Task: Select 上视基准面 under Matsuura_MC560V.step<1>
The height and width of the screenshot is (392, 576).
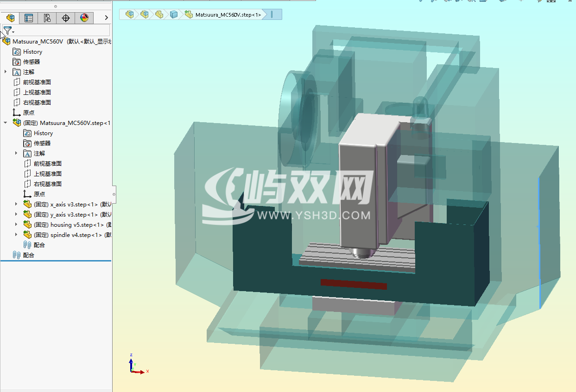Action: (x=47, y=174)
